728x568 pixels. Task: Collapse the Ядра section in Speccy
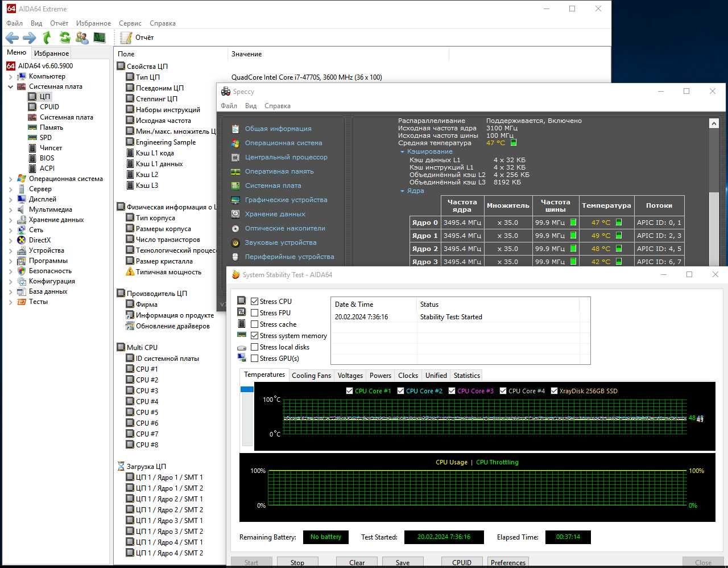pyautogui.click(x=402, y=191)
